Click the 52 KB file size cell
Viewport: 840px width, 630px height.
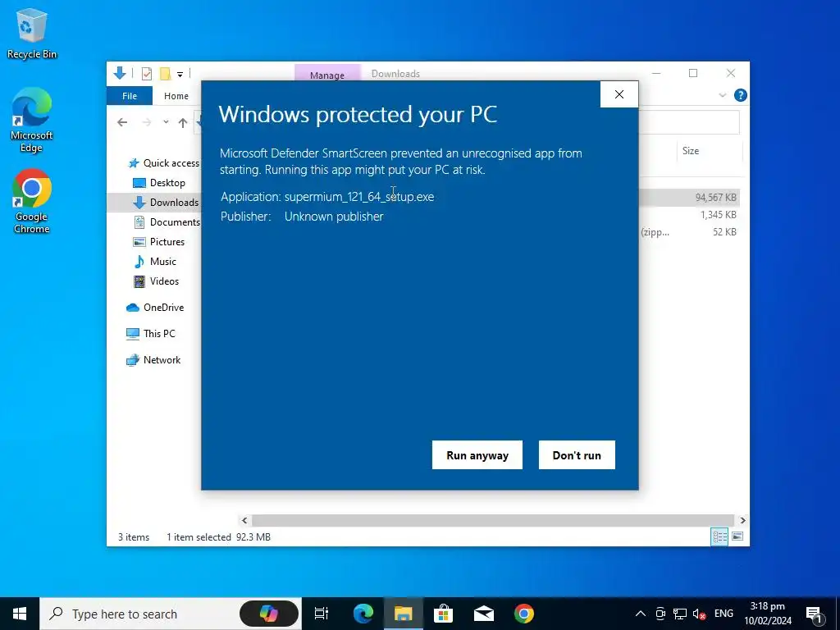tap(724, 232)
